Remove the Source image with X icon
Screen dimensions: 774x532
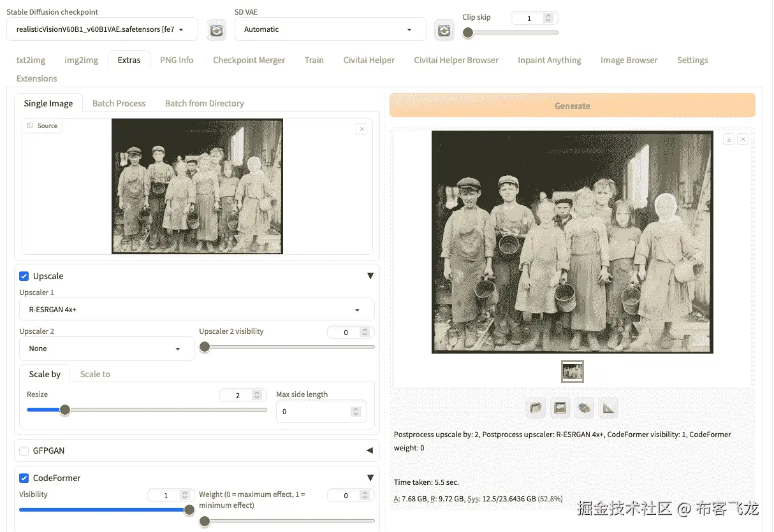(x=361, y=129)
